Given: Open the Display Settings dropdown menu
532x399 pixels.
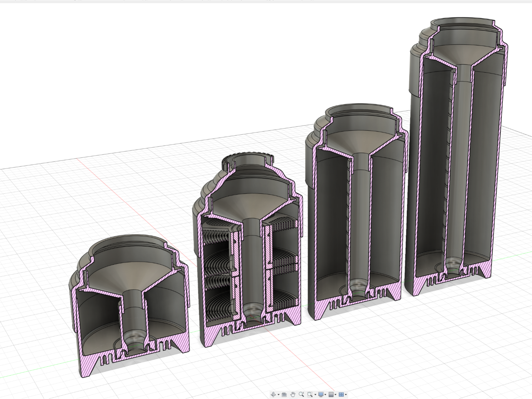Looking at the screenshot, I should click(x=325, y=394).
